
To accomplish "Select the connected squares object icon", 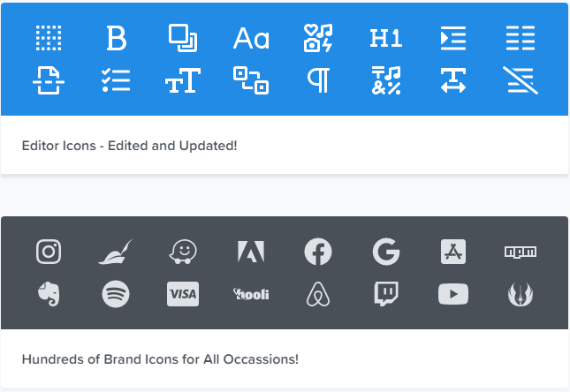I will click(251, 80).
